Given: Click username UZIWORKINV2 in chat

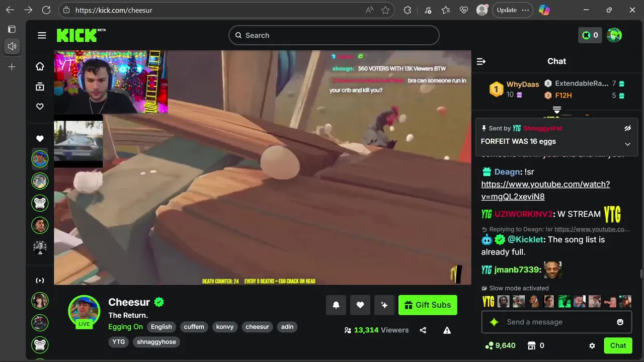Looking at the screenshot, I should (x=523, y=214).
